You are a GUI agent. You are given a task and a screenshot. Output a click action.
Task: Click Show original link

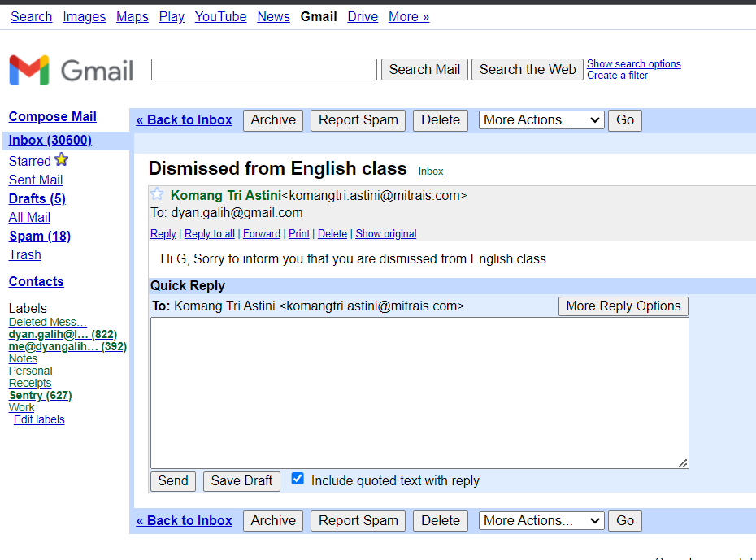click(x=385, y=234)
